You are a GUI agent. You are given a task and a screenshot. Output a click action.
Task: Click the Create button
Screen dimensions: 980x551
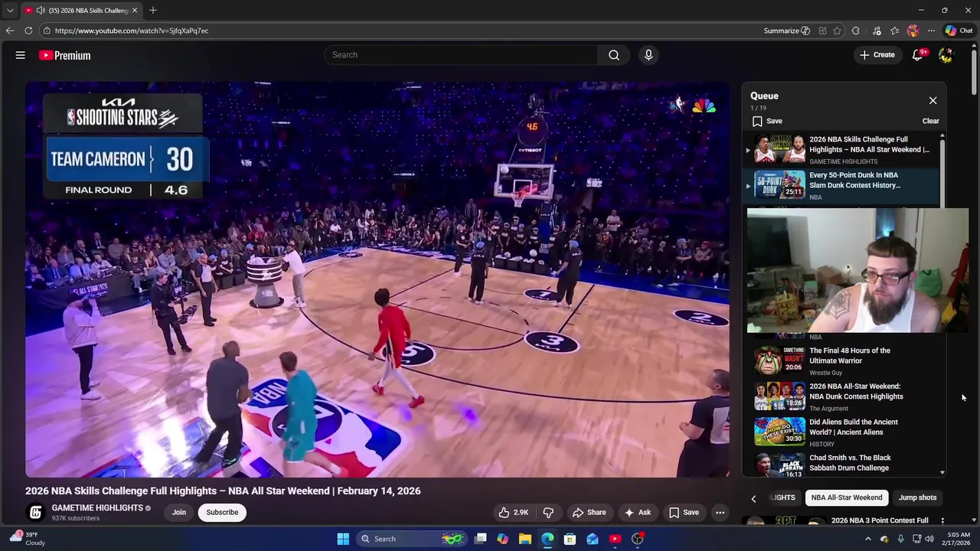pos(877,55)
